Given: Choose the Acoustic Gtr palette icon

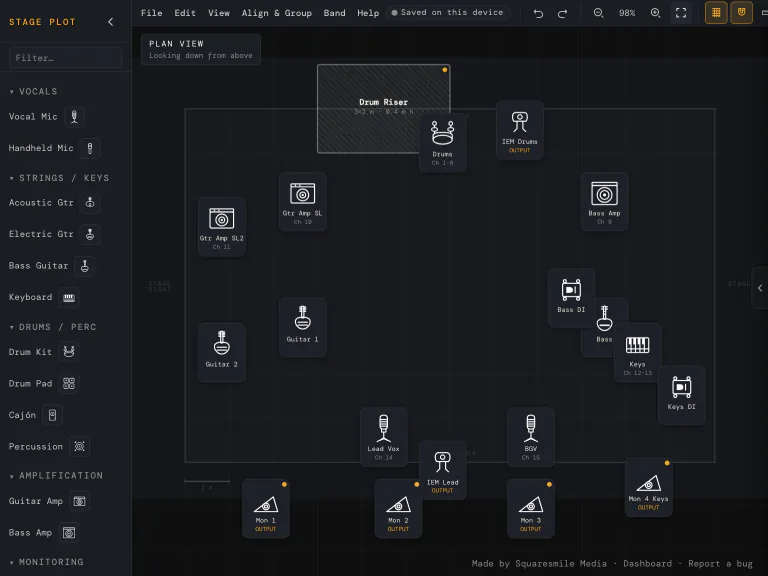Looking at the screenshot, I should pyautogui.click(x=90, y=203).
